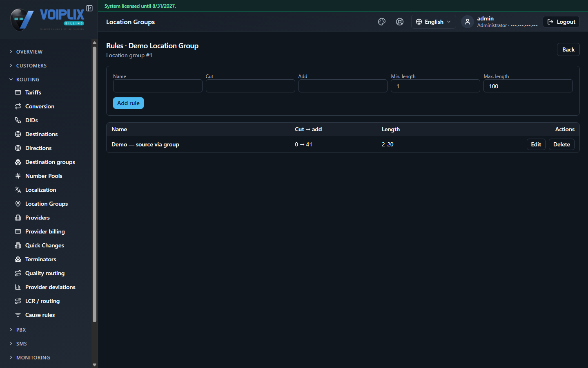The image size is (588, 368).
Task: Click the Location Groups pin icon
Action: [18, 204]
